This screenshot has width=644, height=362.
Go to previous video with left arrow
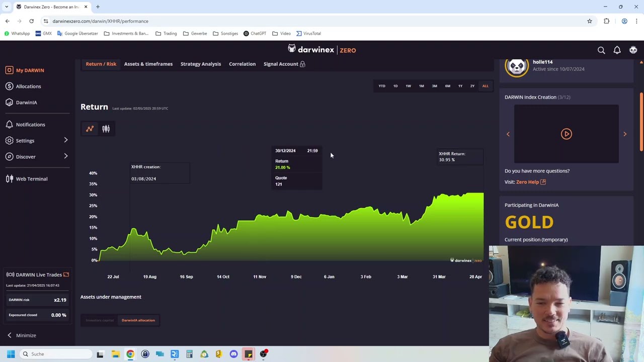pyautogui.click(x=508, y=134)
